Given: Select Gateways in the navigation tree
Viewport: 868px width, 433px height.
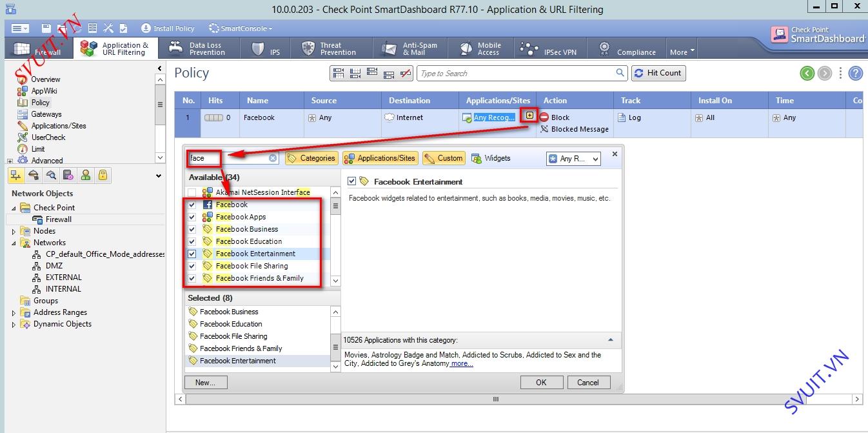Looking at the screenshot, I should coord(46,114).
